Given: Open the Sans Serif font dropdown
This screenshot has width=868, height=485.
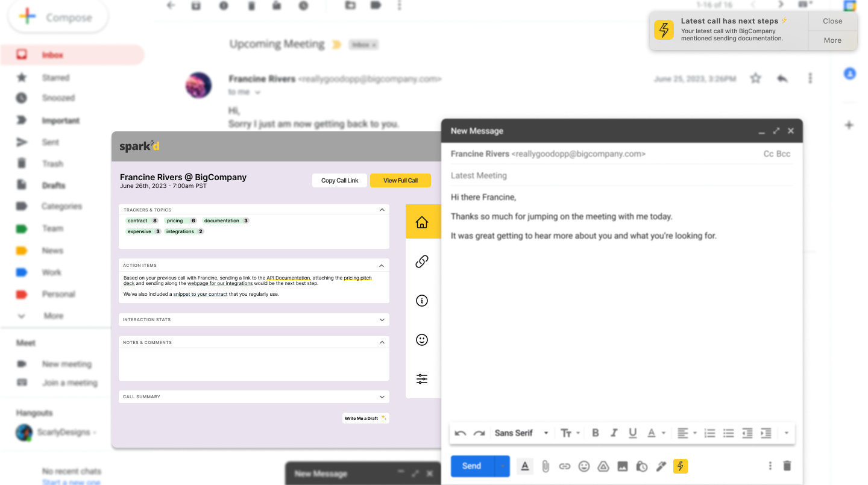Looking at the screenshot, I should point(522,433).
